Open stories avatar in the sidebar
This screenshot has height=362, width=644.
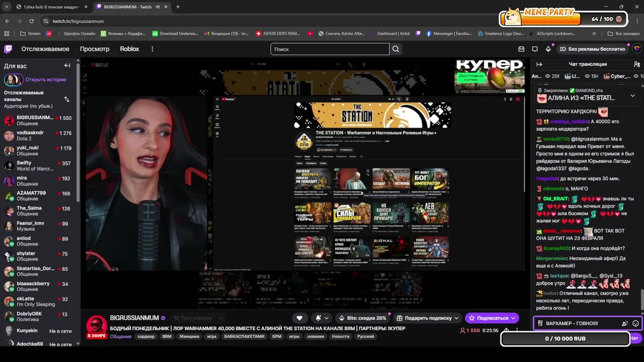click(x=14, y=79)
